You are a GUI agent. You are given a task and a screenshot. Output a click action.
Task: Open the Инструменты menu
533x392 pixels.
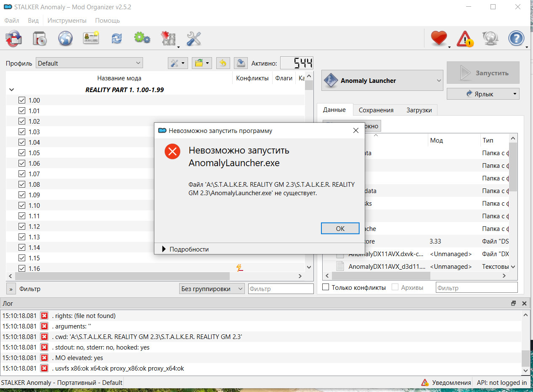(x=67, y=20)
